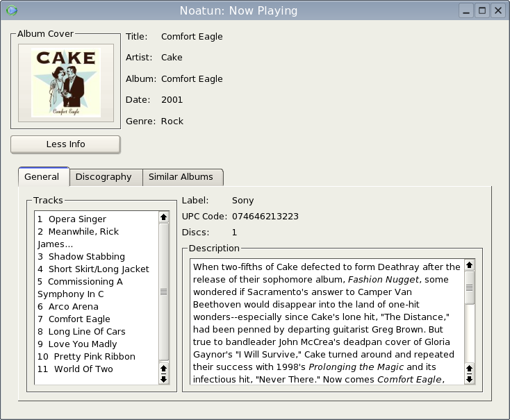Maximize the Noatun window
Image resolution: width=510 pixels, height=420 pixels.
click(482, 10)
